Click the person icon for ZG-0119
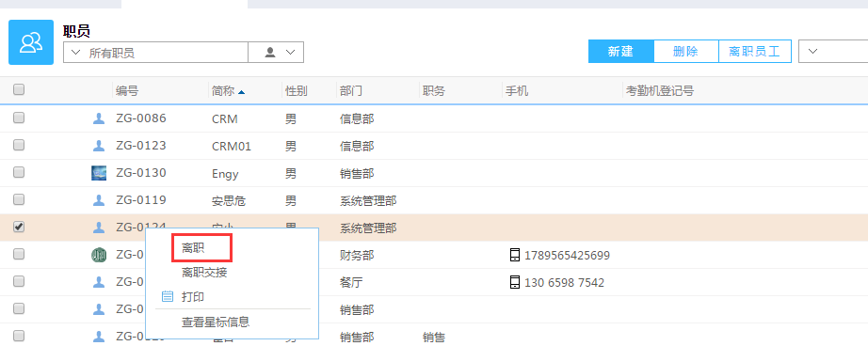This screenshot has height=346, width=868. coord(99,200)
